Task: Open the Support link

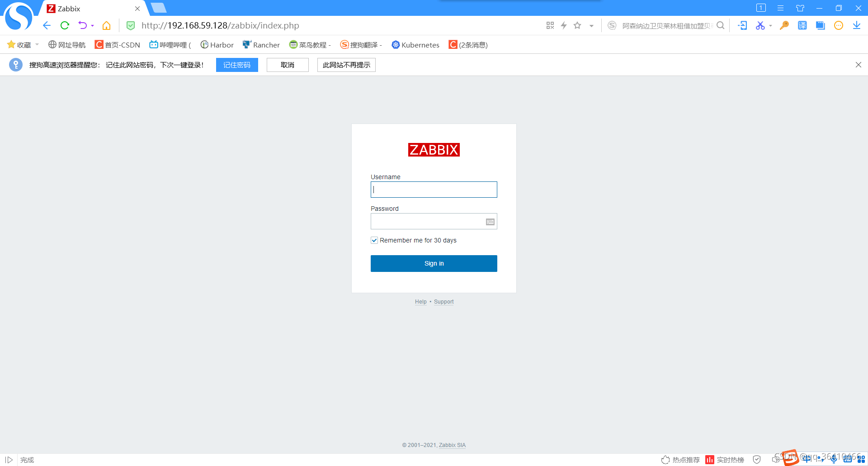Action: point(444,302)
